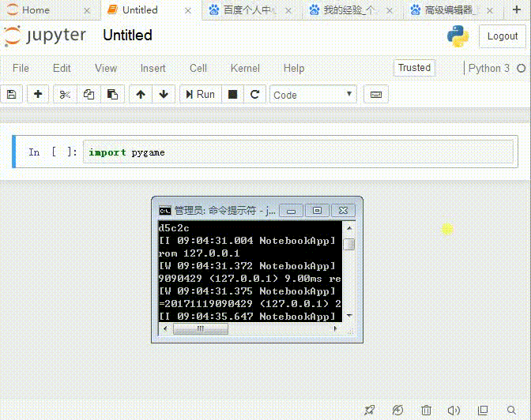
Task: Open the Cell menu
Action: [198, 68]
